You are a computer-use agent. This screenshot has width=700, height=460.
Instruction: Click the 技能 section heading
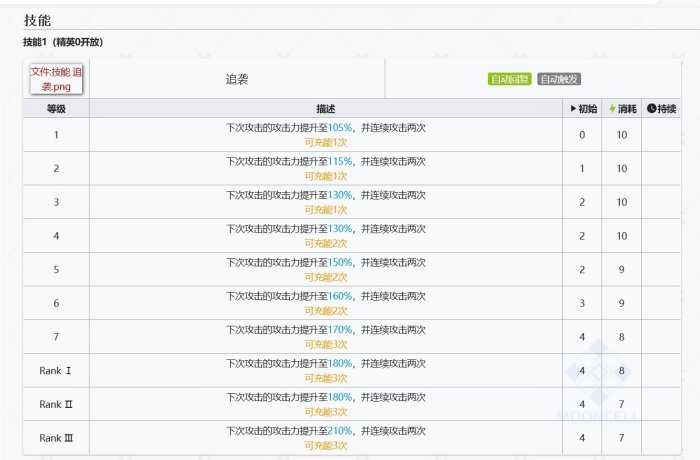37,20
